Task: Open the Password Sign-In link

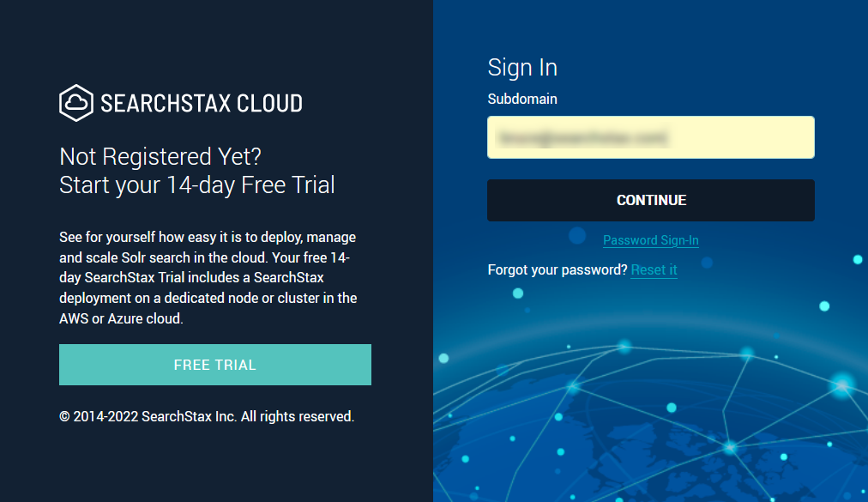Action: 651,240
